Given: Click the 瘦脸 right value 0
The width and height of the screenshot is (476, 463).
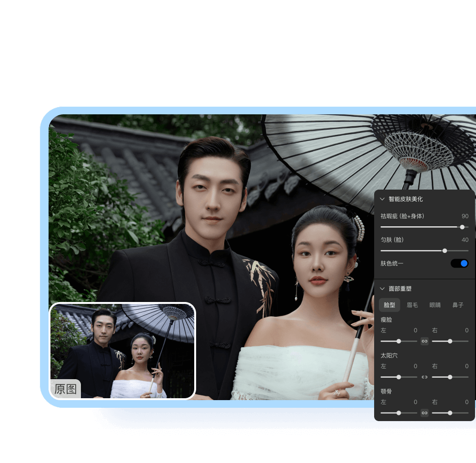Looking at the screenshot, I should tap(466, 330).
